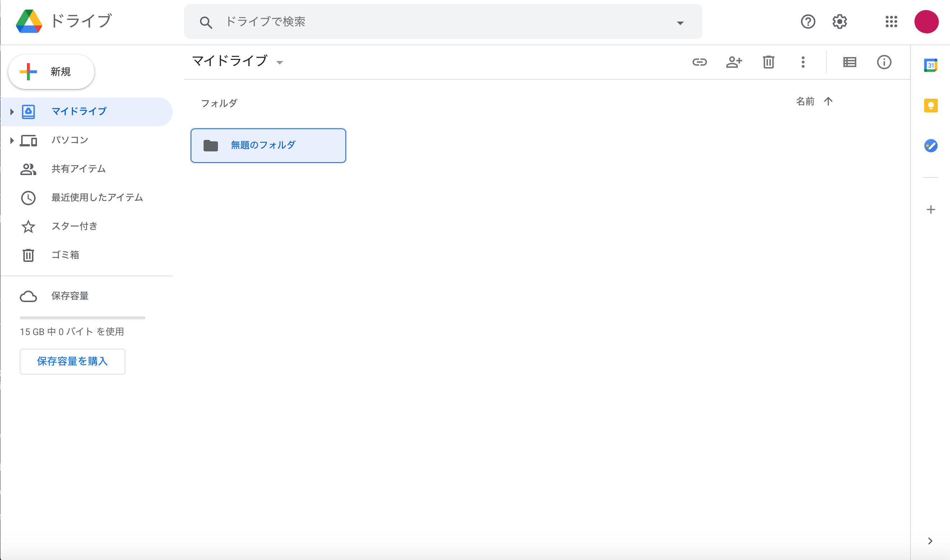The width and height of the screenshot is (950, 560).
Task: Select パソコン in the sidebar
Action: click(87, 140)
